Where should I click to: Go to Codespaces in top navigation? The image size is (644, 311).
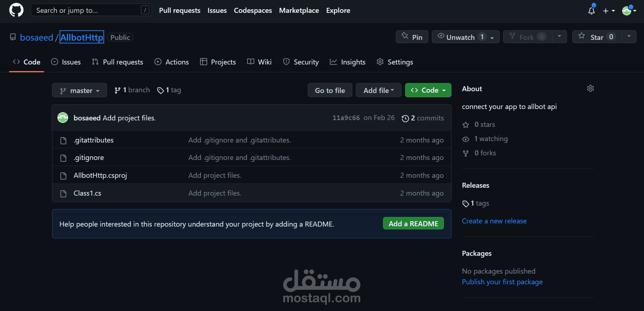point(253,10)
